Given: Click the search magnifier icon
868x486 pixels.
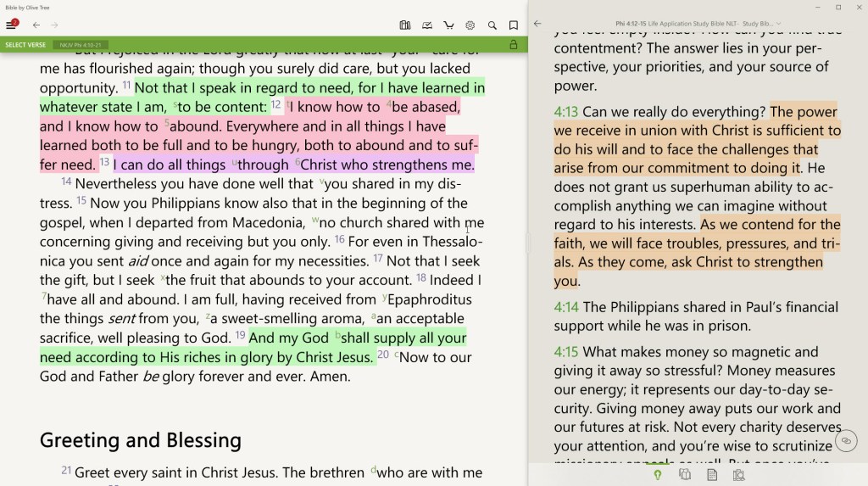Looking at the screenshot, I should pyautogui.click(x=492, y=25).
